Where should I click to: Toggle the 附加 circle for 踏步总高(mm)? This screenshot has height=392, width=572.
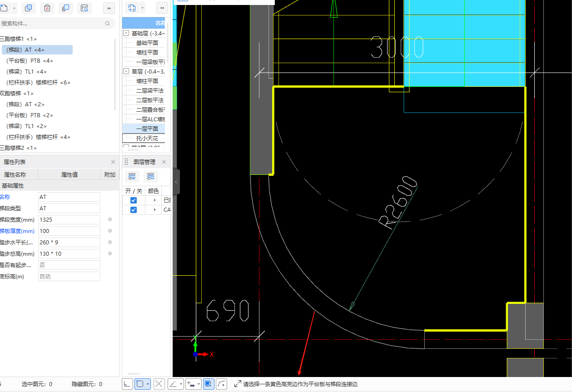coord(110,253)
